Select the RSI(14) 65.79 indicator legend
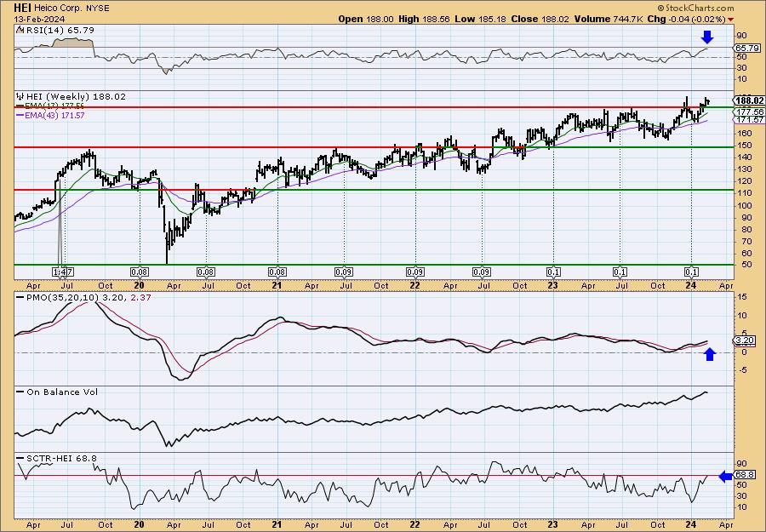The width and height of the screenshot is (766, 532). tap(55, 31)
